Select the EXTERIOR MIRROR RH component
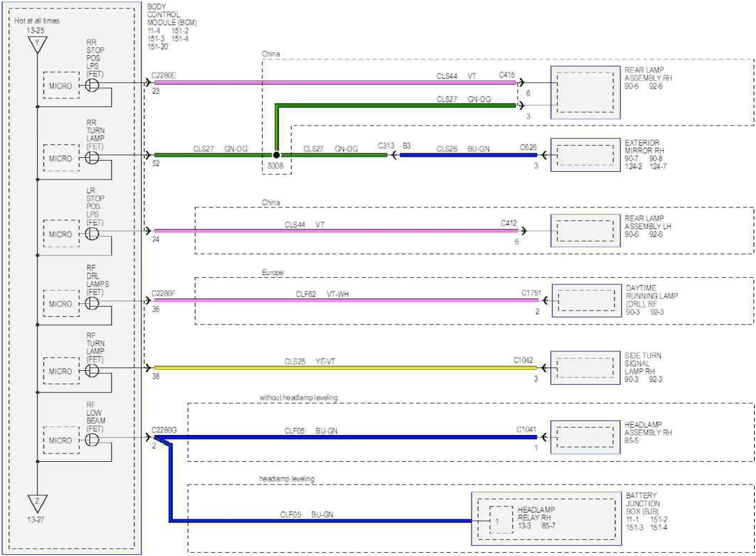 [585, 155]
